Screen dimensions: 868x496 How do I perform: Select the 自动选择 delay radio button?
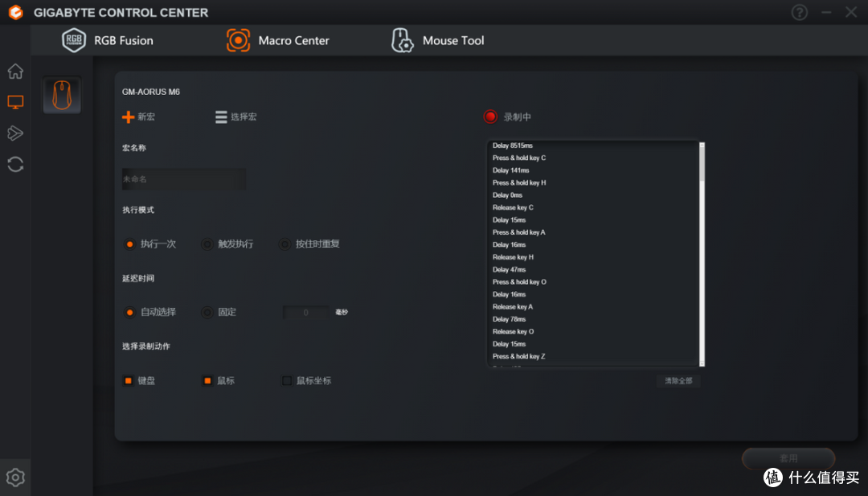tap(129, 313)
